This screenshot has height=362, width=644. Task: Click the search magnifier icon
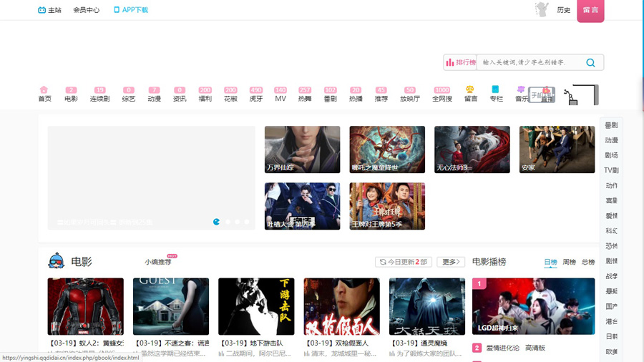590,63
